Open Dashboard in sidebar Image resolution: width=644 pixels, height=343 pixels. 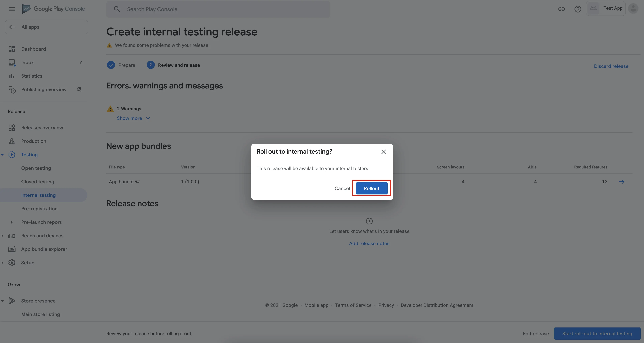pyautogui.click(x=34, y=49)
